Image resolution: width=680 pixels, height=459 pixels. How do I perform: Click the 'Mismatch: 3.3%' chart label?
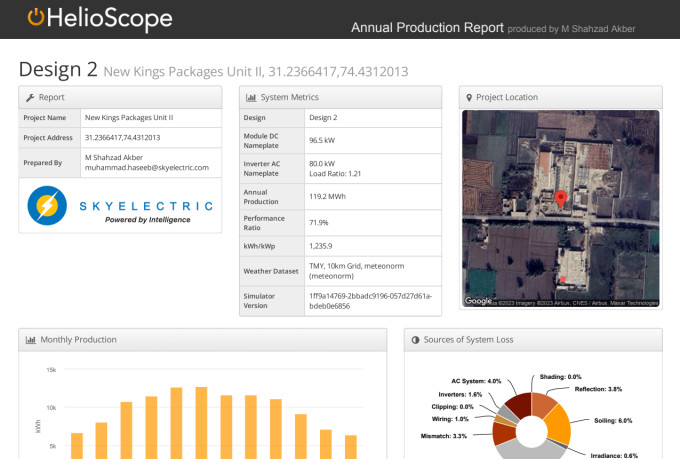444,436
